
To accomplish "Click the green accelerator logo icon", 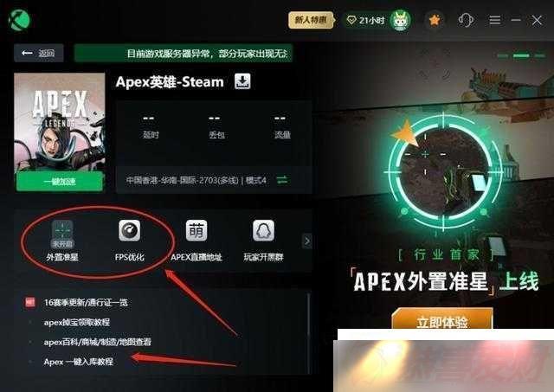I will click(x=20, y=20).
